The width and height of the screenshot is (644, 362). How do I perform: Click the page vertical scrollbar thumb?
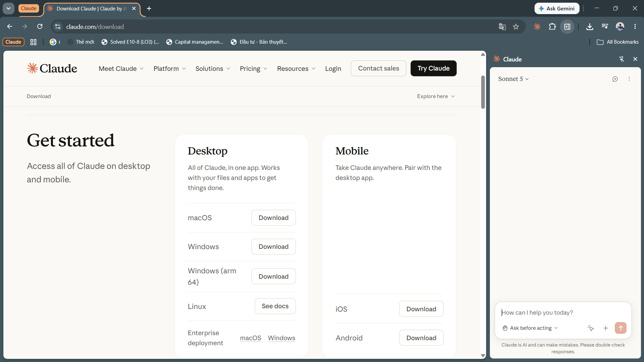pyautogui.click(x=483, y=92)
